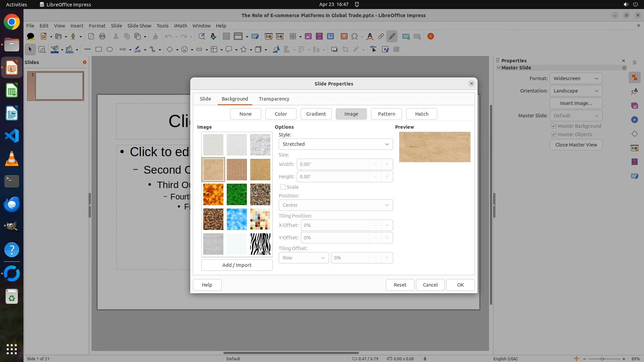Select the Ellipse drawing tool

click(110, 50)
